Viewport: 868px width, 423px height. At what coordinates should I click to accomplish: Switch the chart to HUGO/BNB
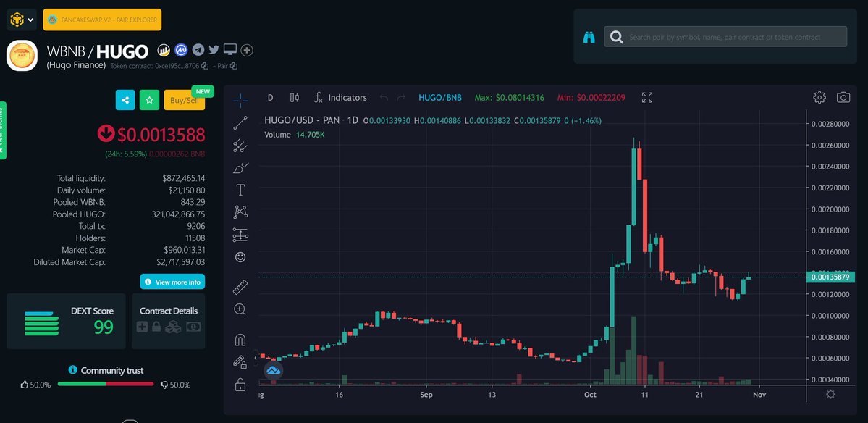click(x=440, y=98)
